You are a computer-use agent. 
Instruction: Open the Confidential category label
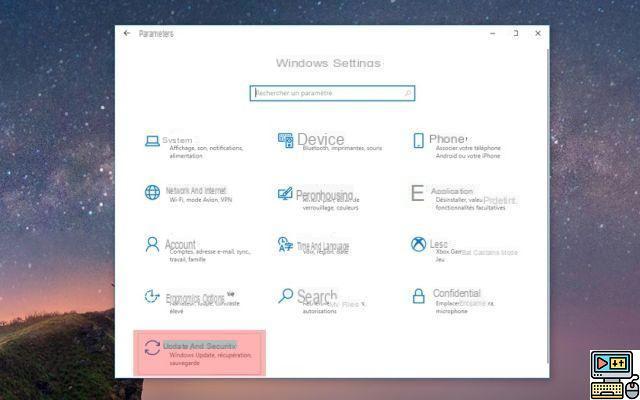457,293
